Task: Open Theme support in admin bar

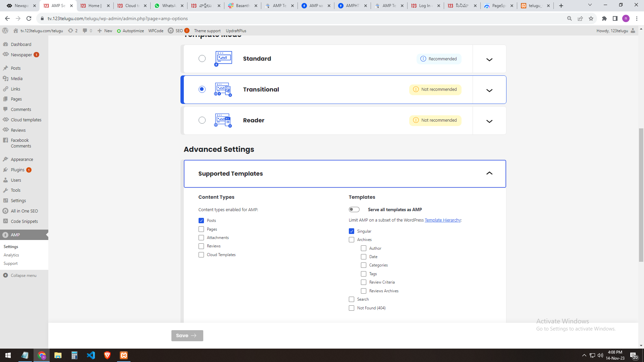Action: click(207, 31)
